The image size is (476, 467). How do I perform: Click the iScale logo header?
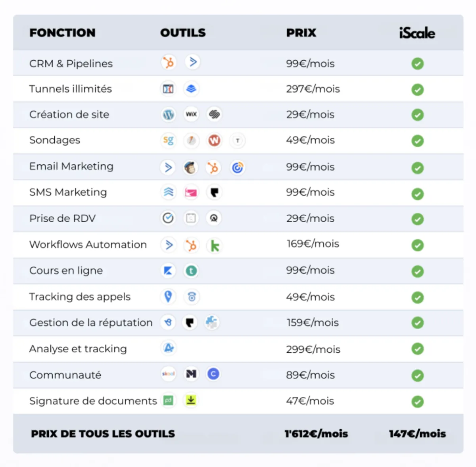(x=417, y=33)
